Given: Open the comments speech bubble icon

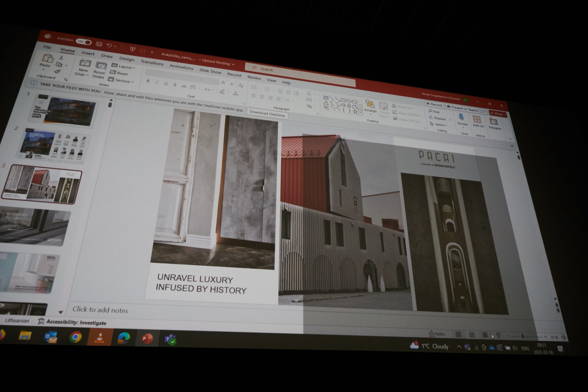Looking at the screenshot, I should click(484, 112).
